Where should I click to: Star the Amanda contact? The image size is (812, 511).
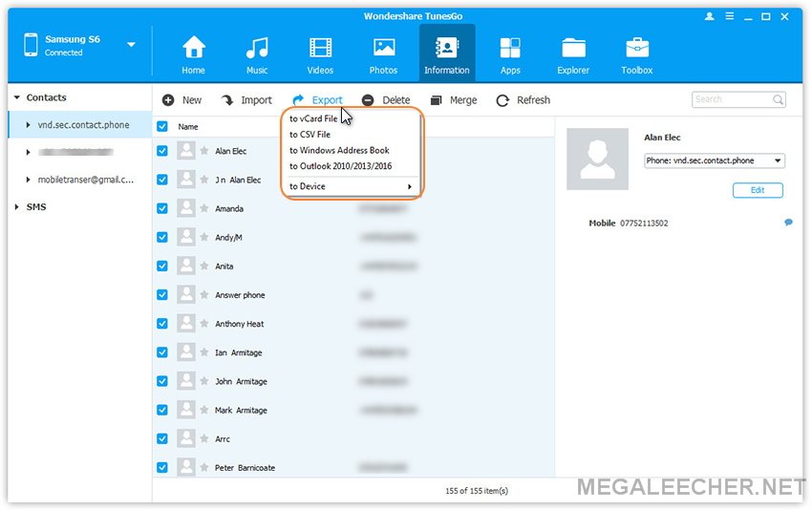click(x=204, y=208)
